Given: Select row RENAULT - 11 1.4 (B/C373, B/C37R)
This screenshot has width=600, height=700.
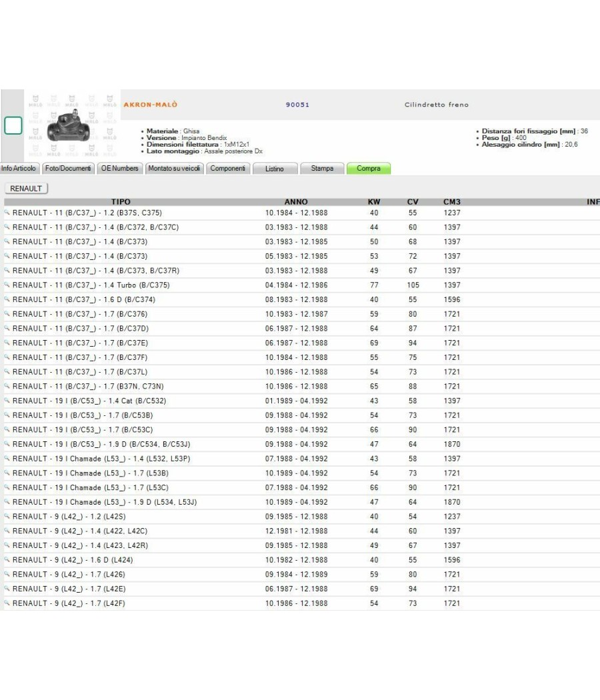Looking at the screenshot, I should [301, 271].
